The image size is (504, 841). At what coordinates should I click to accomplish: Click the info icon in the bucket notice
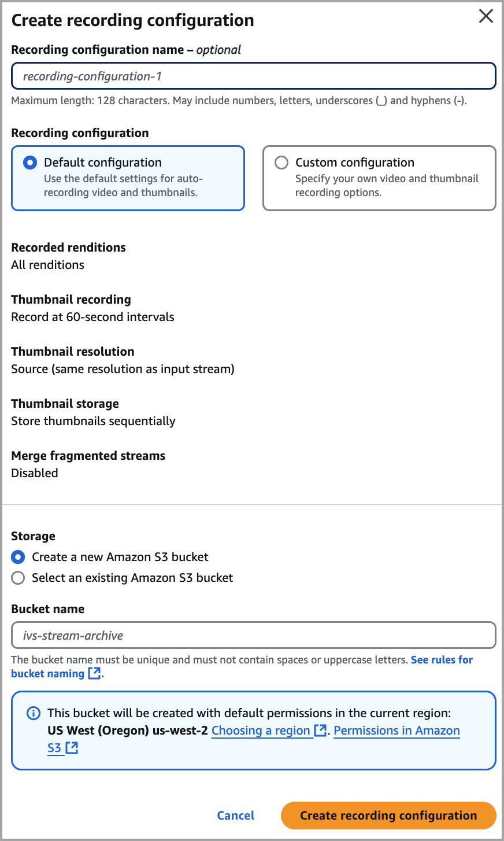click(34, 713)
